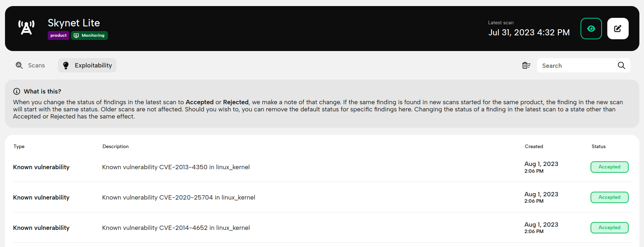644x247 pixels.
Task: Click the Scans magnifier icon
Action: 19,65
